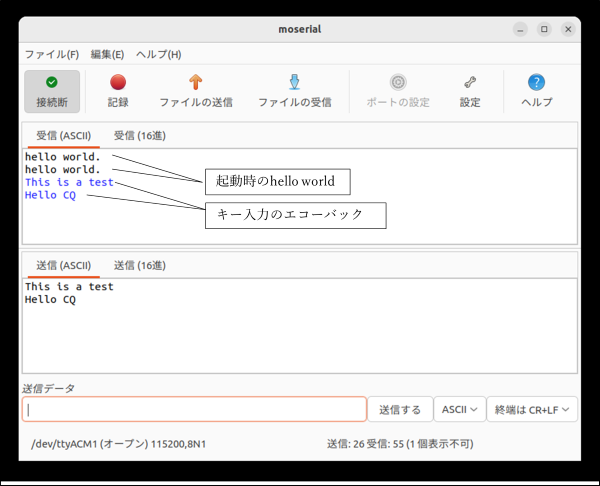Switch to the 受信 (16進) tab
The image size is (600, 486).
[x=140, y=135]
